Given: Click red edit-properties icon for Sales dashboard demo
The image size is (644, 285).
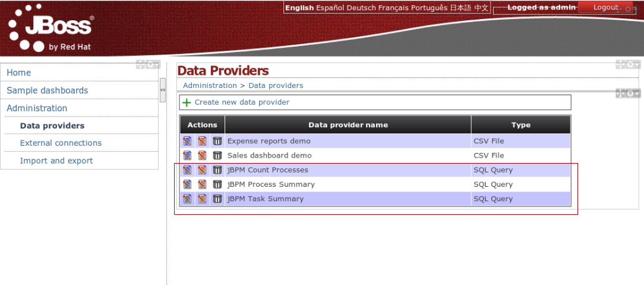Looking at the screenshot, I should (202, 155).
